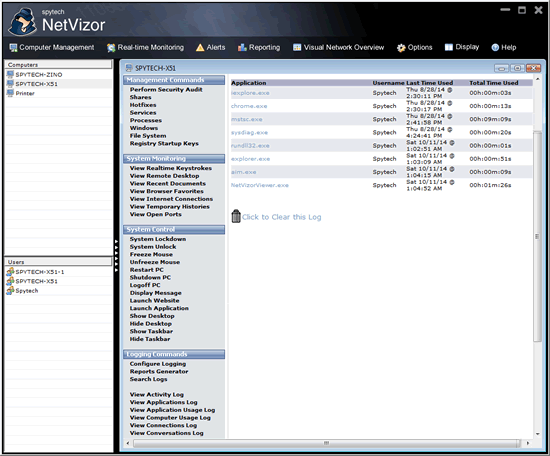550x456 pixels.
Task: Click explorer.exe time cell 00h:00m:51s
Action: (490, 159)
